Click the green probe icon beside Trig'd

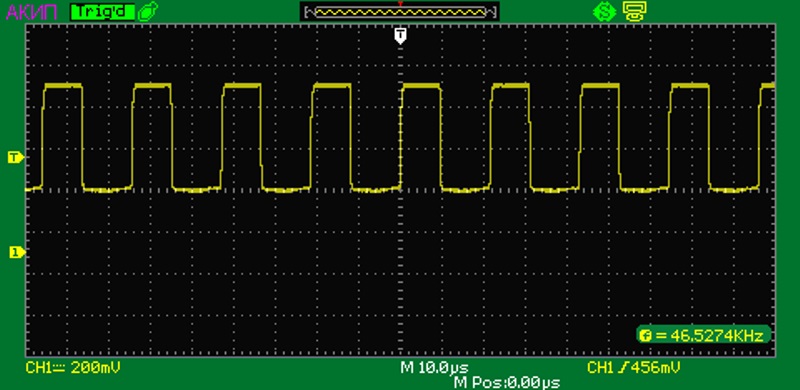pos(147,11)
